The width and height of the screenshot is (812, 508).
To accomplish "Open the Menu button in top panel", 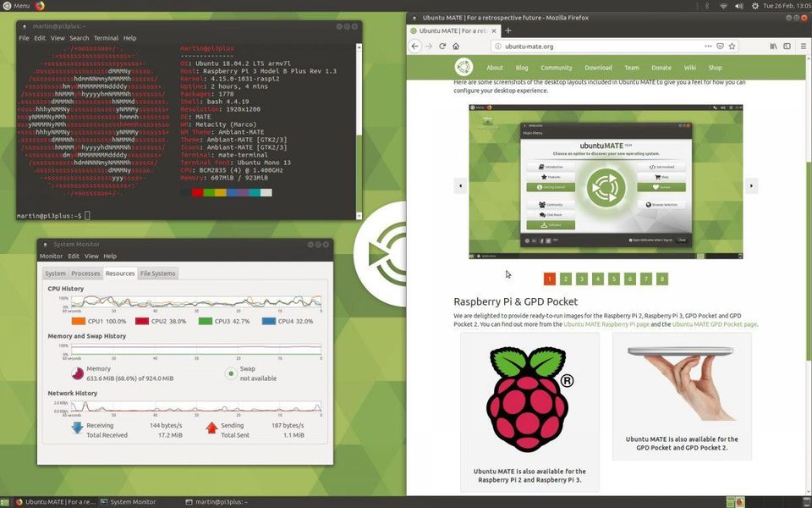I will (x=16, y=6).
